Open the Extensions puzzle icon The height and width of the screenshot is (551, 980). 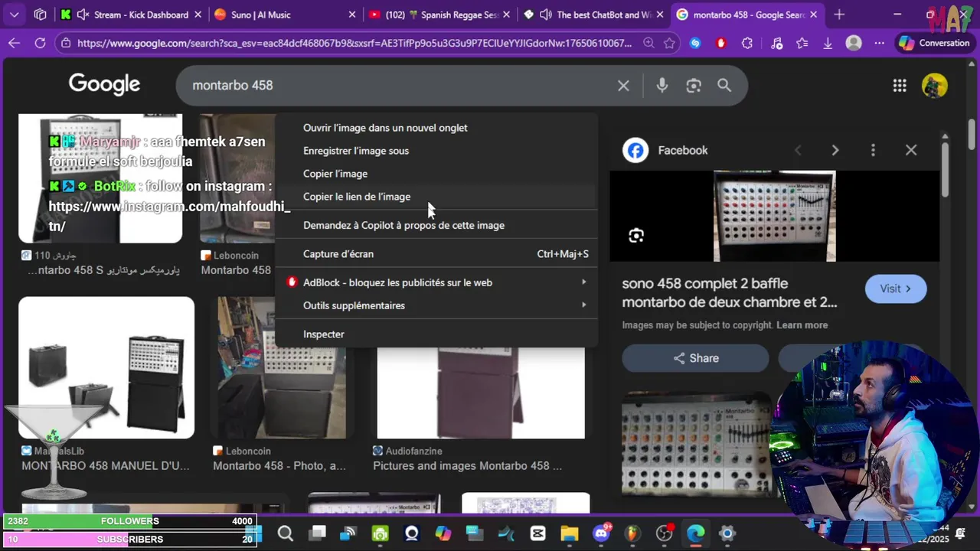747,44
